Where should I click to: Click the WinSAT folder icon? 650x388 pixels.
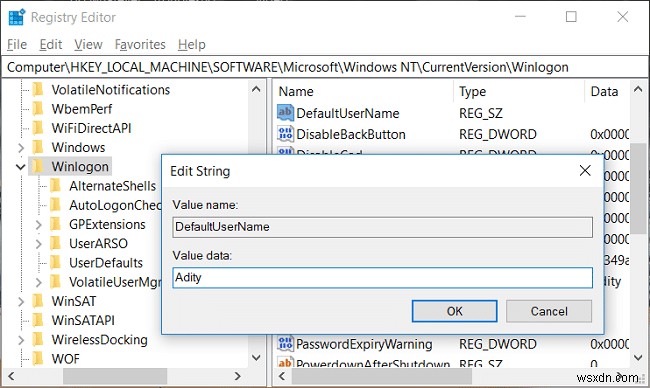[38, 301]
